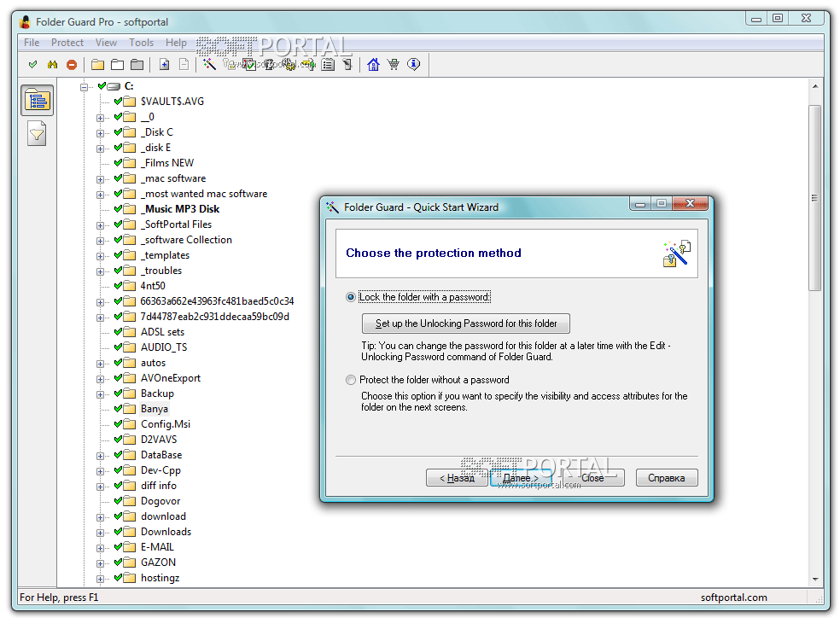Click the folder icon beside Banya

coord(129,409)
